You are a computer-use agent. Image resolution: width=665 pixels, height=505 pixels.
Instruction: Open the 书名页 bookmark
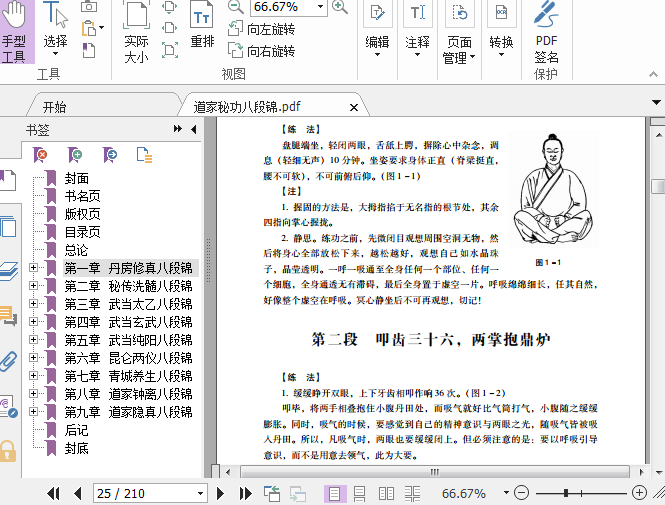(82, 196)
